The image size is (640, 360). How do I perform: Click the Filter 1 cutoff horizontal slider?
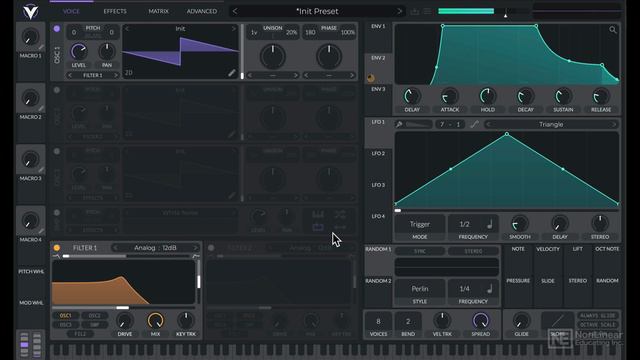pos(123,308)
